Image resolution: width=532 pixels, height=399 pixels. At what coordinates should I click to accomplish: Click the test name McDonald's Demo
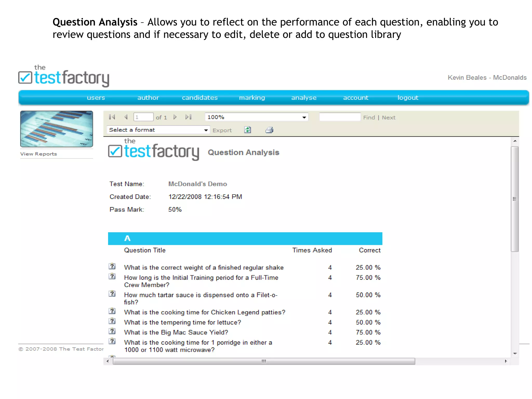point(197,184)
